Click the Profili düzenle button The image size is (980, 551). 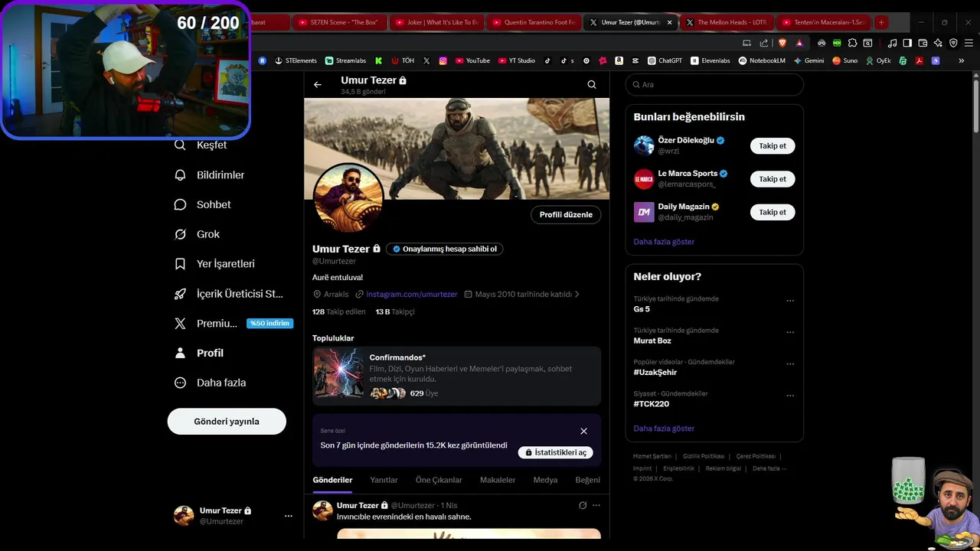(x=566, y=215)
